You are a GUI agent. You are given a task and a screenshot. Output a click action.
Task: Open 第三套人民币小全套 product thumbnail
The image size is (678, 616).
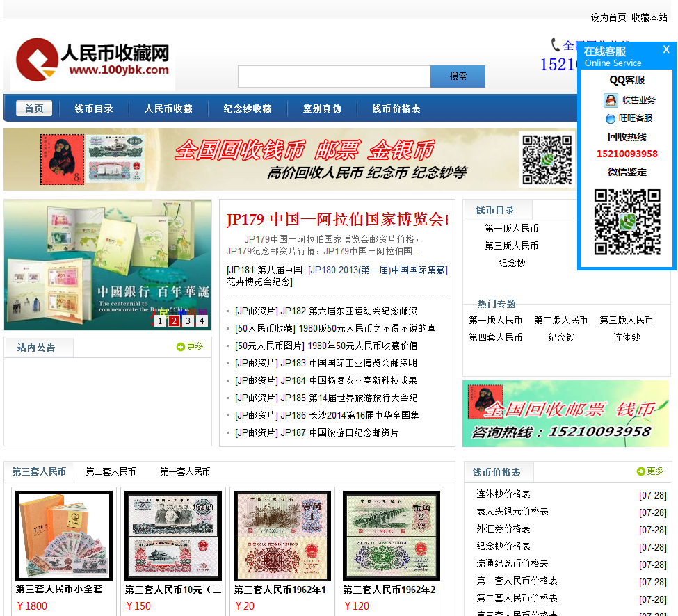coord(64,535)
